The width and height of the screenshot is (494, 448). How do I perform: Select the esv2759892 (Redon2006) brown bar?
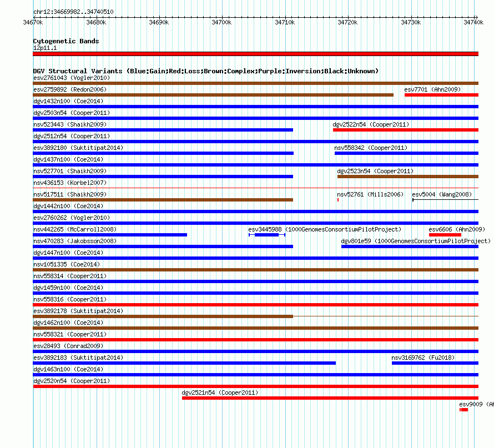213,95
